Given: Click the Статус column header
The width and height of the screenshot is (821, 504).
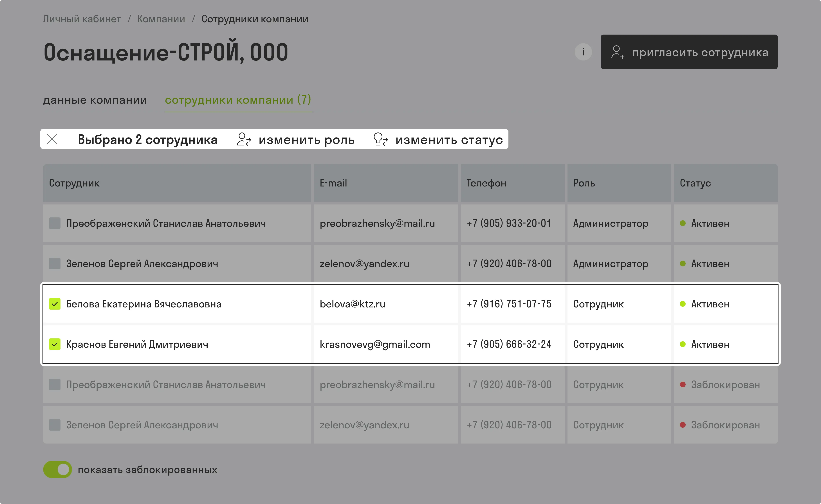Looking at the screenshot, I should pyautogui.click(x=695, y=183).
